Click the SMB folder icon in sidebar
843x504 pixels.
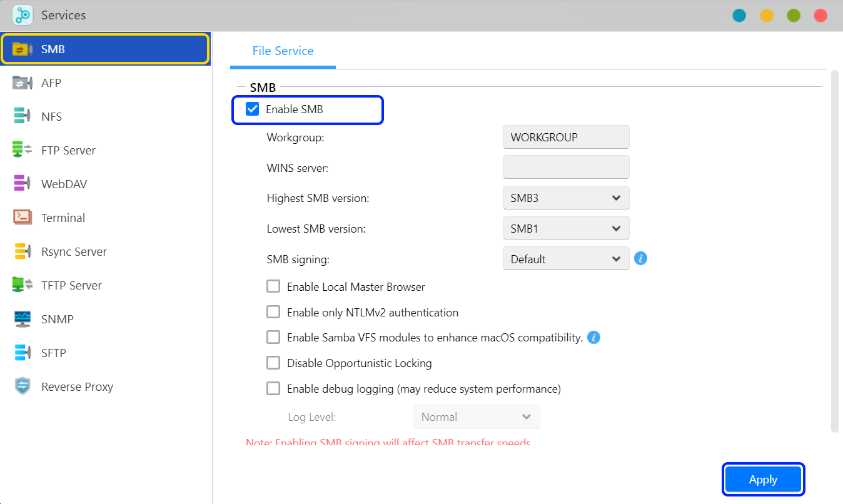(23, 49)
